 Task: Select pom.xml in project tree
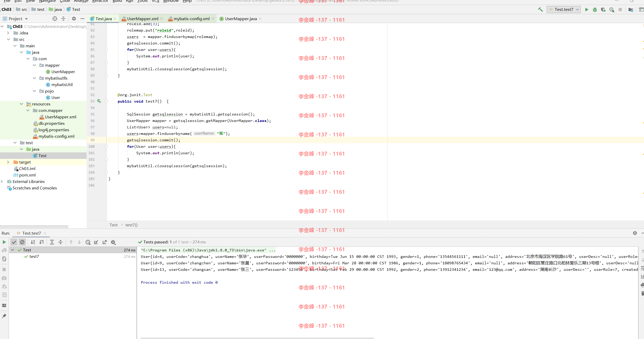27,175
